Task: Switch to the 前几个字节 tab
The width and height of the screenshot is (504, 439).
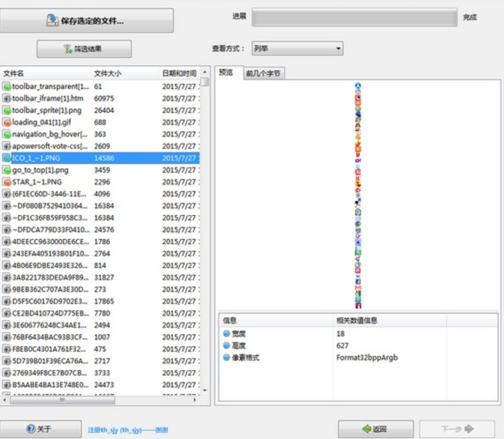Action: (x=264, y=73)
